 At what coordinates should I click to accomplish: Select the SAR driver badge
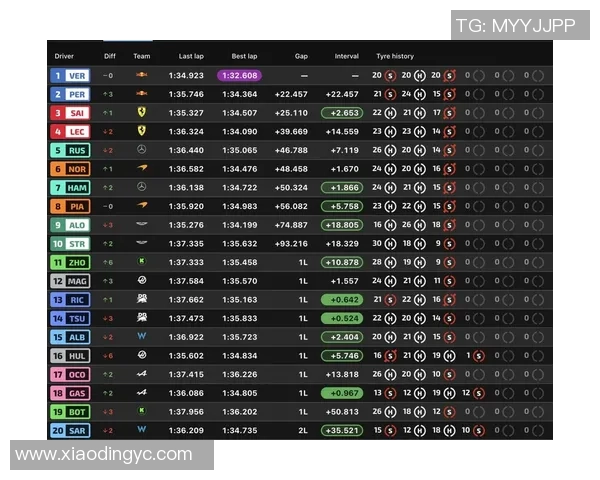(x=70, y=430)
